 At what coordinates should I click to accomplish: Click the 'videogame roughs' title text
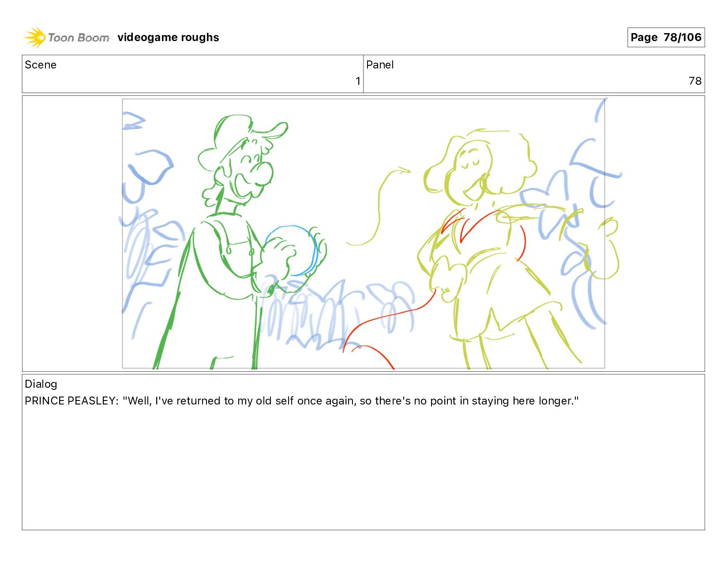(x=168, y=38)
